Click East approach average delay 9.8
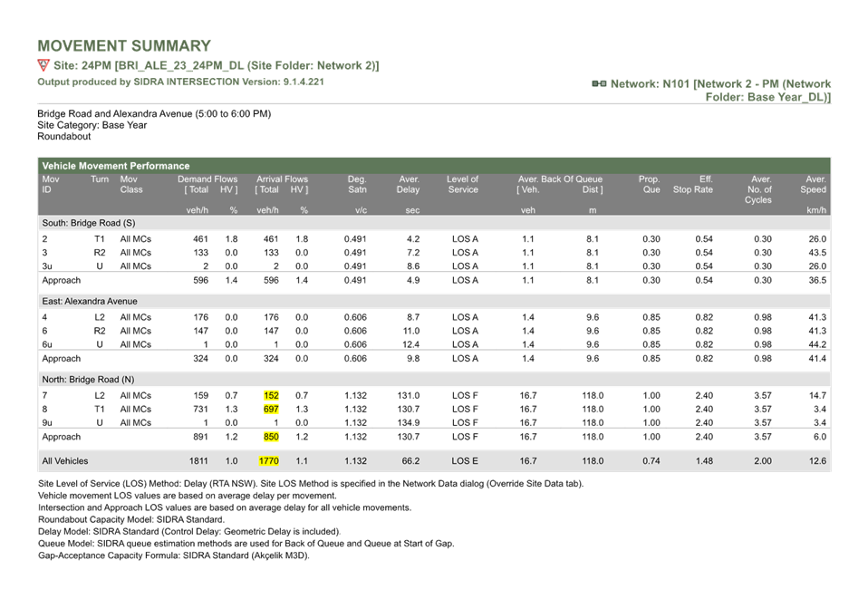The height and width of the screenshot is (599, 868). 413,359
